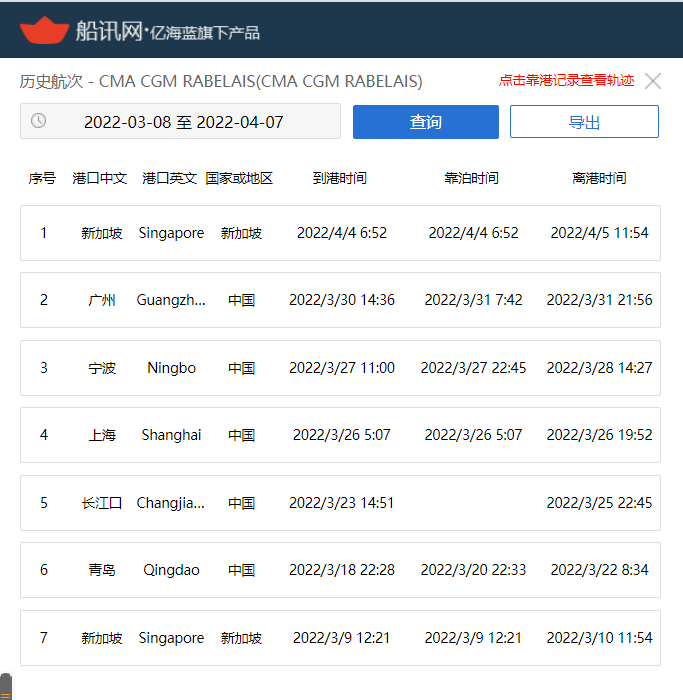
Task: Click the 上海 Chinese port name
Action: (102, 435)
